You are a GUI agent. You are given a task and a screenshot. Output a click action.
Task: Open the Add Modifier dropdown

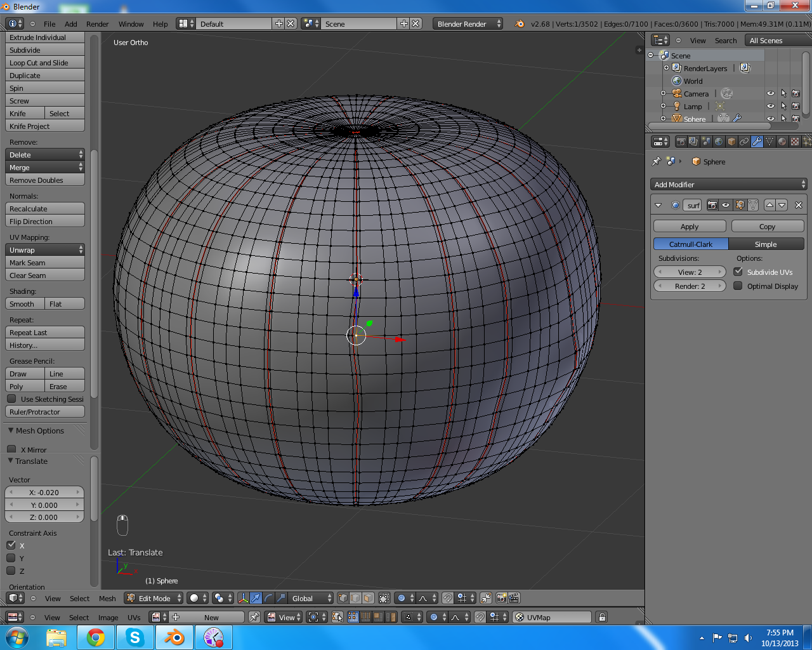pos(729,185)
